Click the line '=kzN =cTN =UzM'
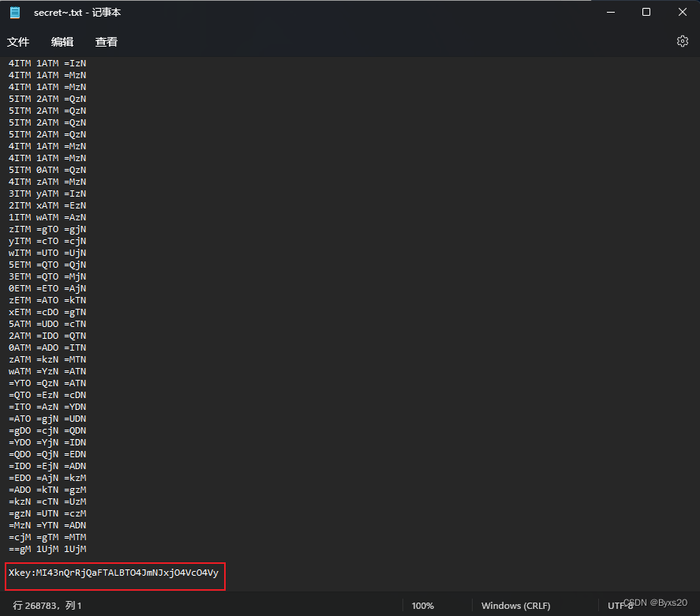 click(47, 501)
